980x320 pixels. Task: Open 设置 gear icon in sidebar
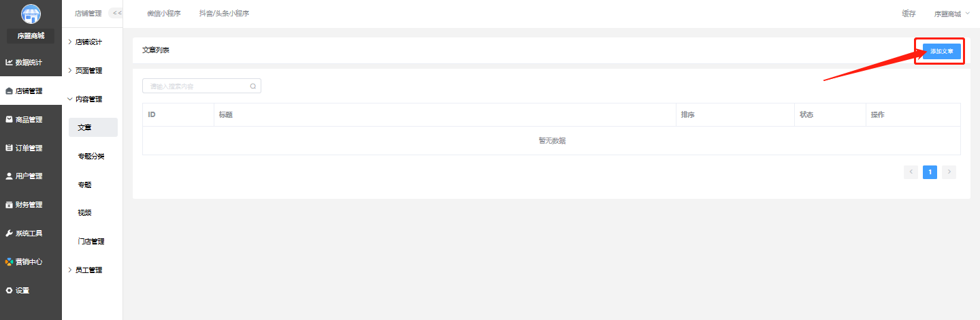(x=9, y=290)
